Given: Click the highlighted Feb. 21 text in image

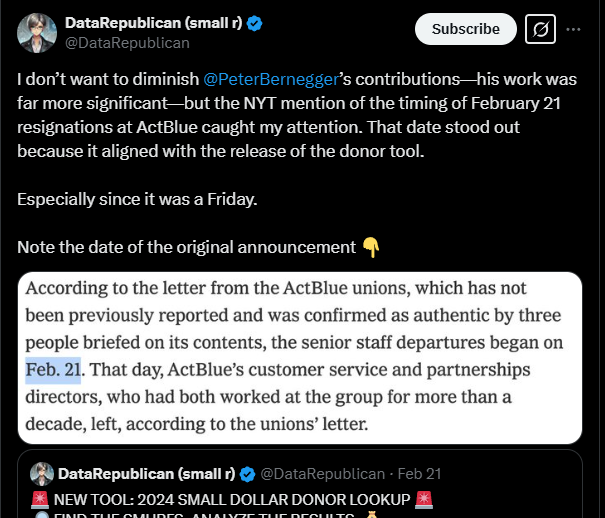Looking at the screenshot, I should (53, 370).
